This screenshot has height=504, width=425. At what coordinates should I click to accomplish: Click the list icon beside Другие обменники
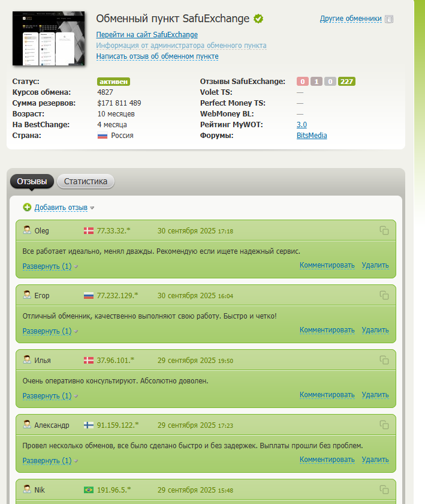388,19
